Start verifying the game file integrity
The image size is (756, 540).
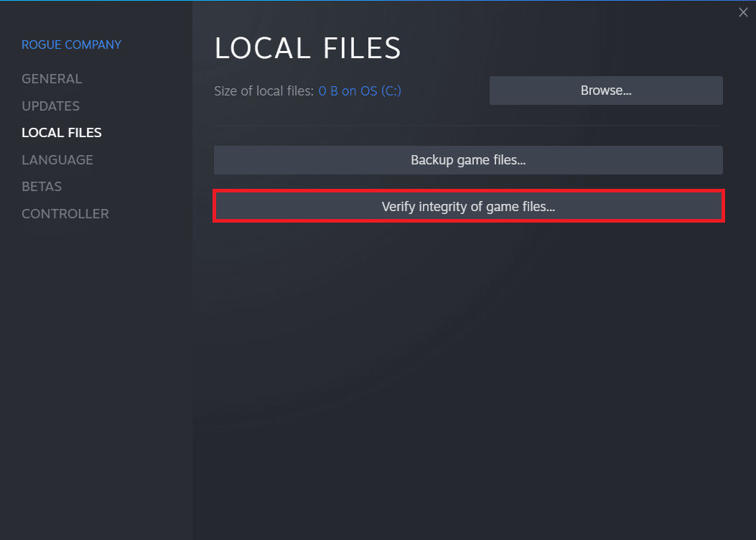click(x=468, y=207)
